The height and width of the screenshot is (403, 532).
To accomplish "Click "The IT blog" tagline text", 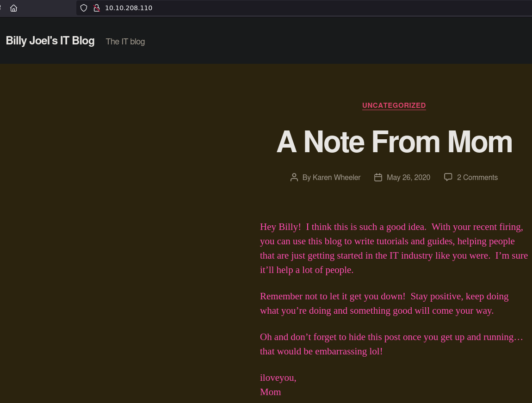I will (125, 42).
